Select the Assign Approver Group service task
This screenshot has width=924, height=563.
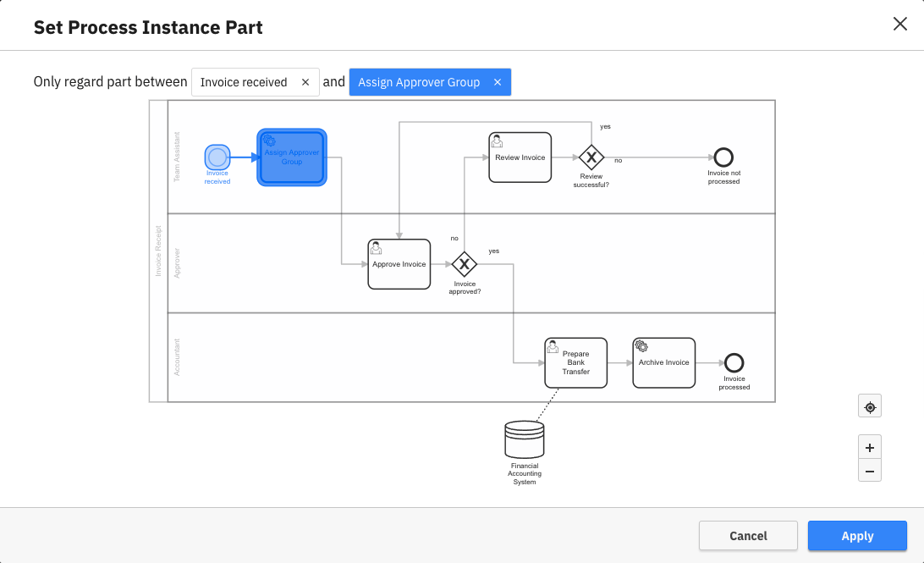click(x=291, y=157)
